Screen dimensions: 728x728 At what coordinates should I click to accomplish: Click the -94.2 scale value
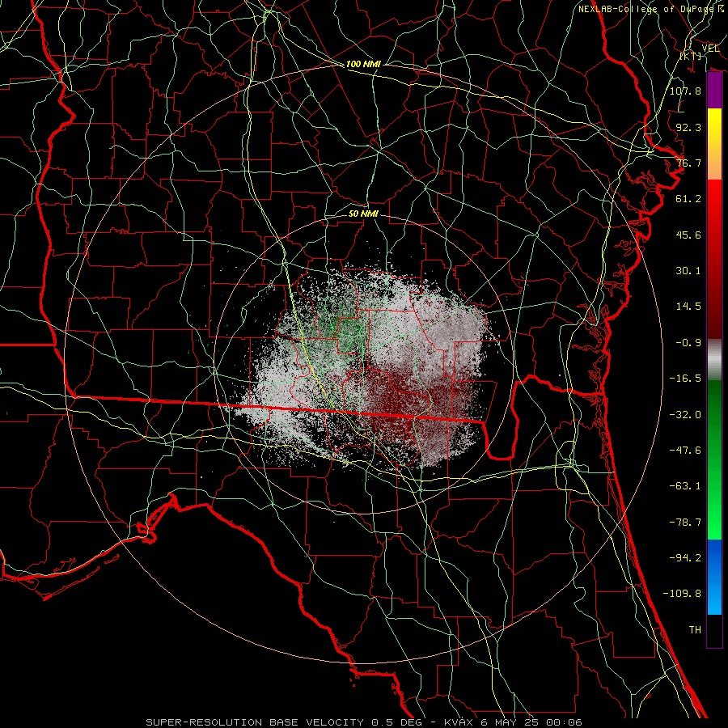pos(685,558)
